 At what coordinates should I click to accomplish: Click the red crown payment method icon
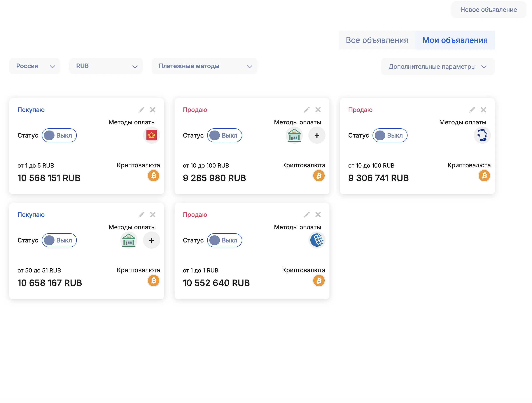[152, 135]
